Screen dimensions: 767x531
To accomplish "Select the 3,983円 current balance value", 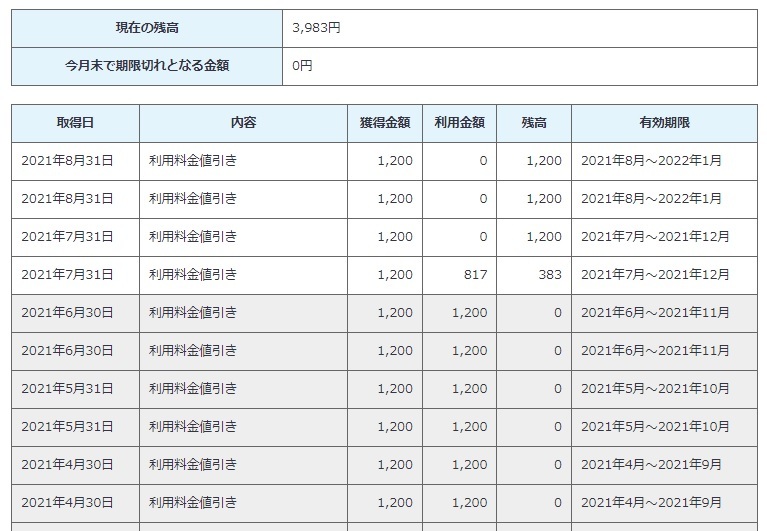I will tap(316, 28).
